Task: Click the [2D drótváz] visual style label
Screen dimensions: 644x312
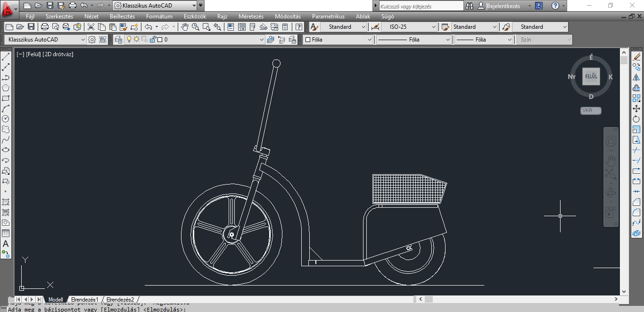Action: (x=58, y=54)
